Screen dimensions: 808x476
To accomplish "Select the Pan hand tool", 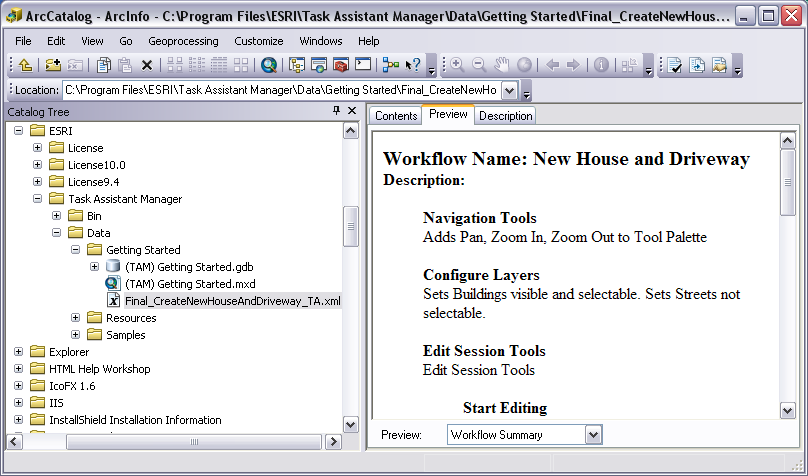I will tap(501, 65).
